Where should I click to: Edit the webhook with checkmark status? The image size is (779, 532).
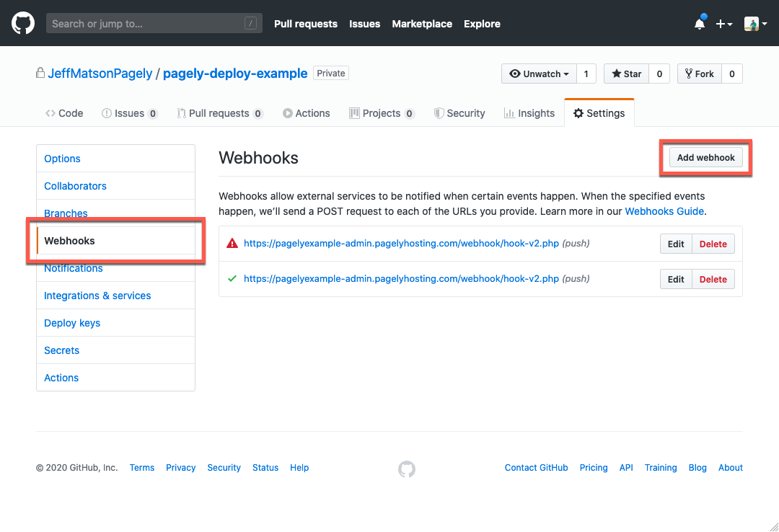coord(676,279)
